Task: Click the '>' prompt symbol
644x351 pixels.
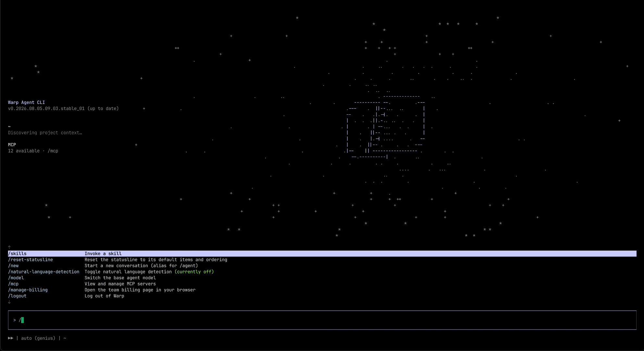Action: coord(15,320)
